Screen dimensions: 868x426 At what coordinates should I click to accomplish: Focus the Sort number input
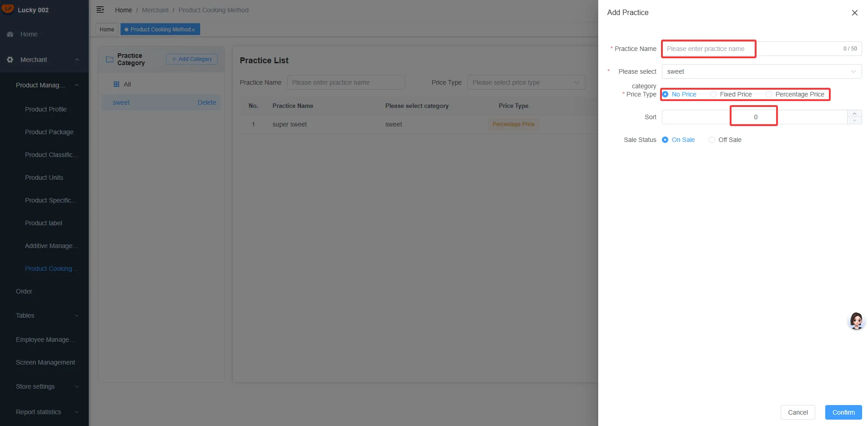(755, 117)
